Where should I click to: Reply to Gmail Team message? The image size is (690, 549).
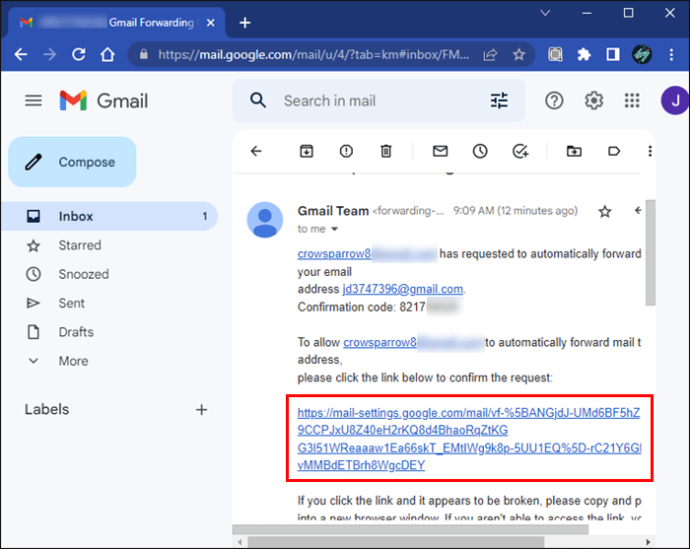(x=638, y=211)
